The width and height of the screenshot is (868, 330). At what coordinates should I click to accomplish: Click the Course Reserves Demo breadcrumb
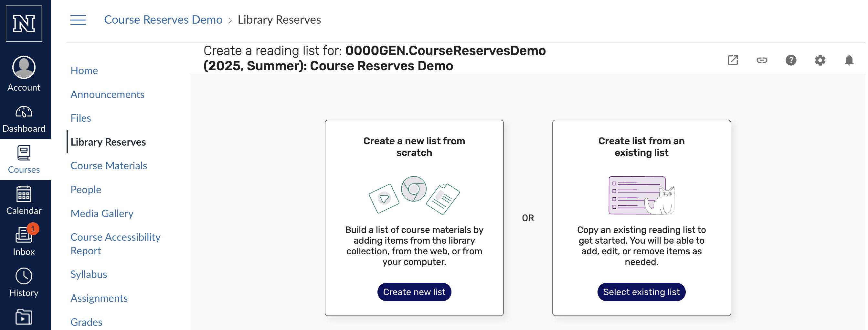[163, 19]
